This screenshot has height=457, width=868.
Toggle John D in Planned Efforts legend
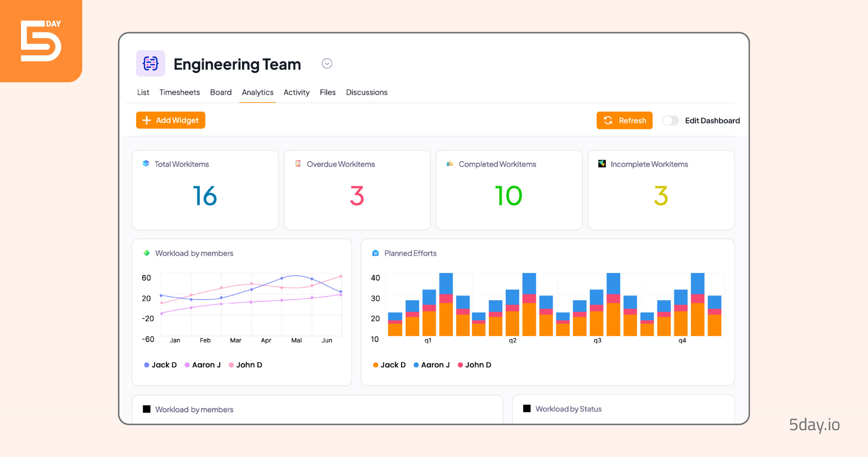point(474,365)
